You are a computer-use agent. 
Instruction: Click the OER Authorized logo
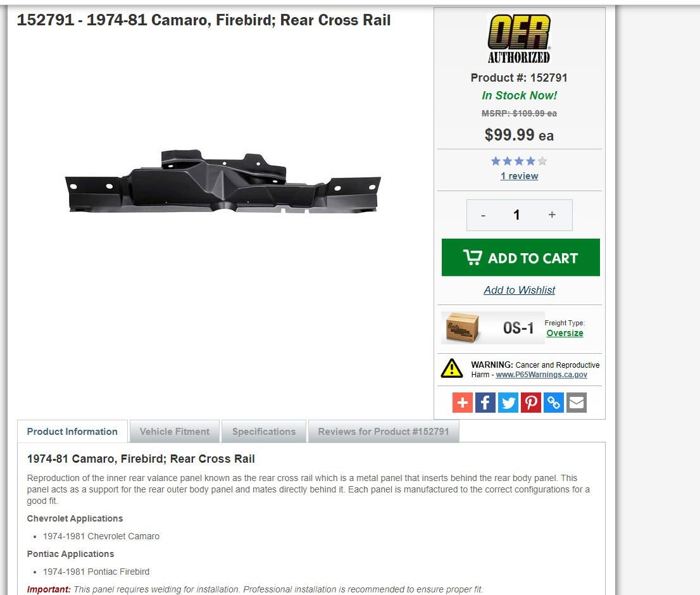[519, 39]
